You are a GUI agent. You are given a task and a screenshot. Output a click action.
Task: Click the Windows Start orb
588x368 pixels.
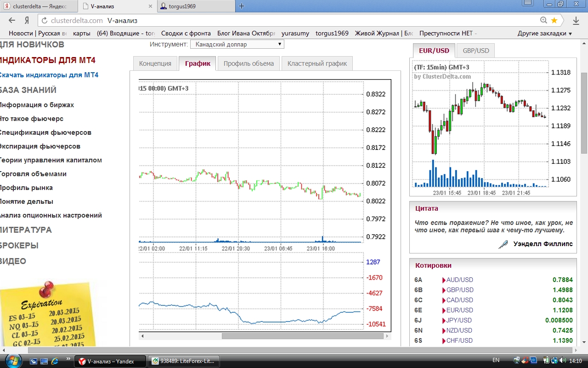click(11, 361)
